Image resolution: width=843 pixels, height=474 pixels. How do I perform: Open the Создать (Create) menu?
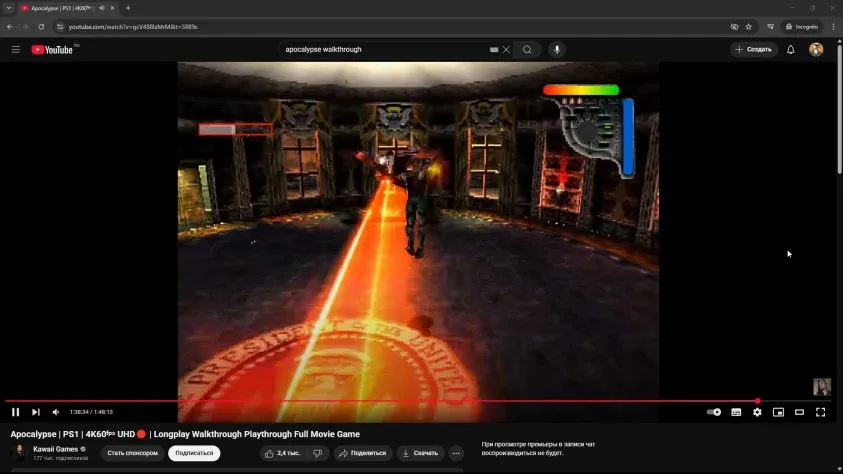(x=754, y=49)
